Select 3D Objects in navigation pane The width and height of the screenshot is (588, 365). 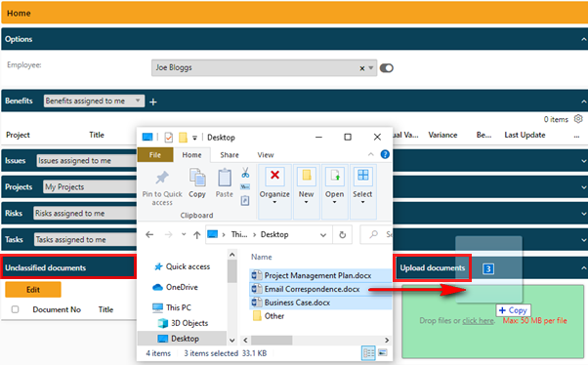tap(183, 323)
